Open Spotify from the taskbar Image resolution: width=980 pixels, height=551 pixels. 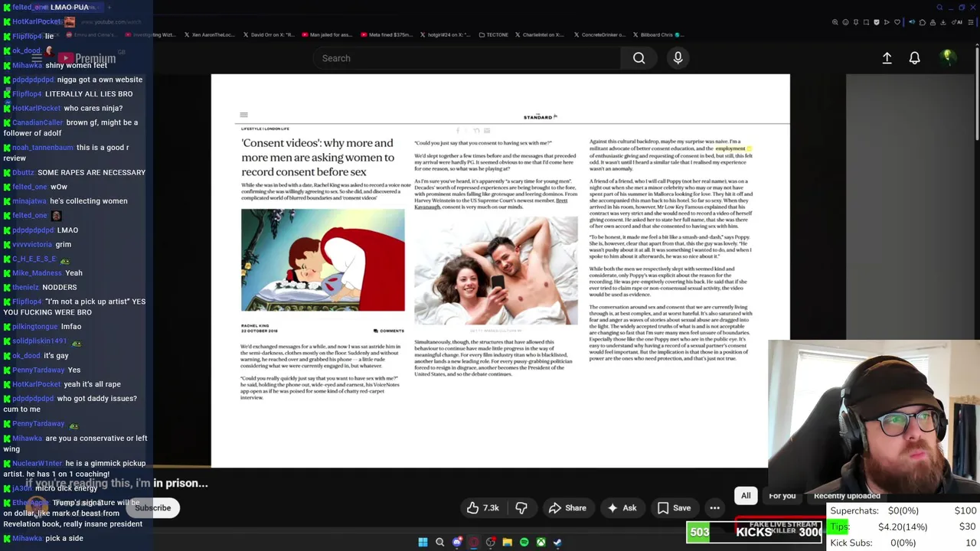(524, 543)
